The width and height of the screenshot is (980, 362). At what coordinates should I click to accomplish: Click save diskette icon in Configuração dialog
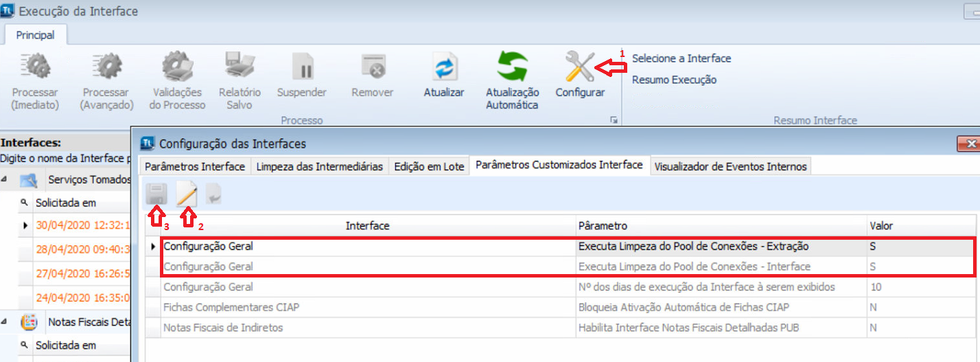[x=157, y=196]
